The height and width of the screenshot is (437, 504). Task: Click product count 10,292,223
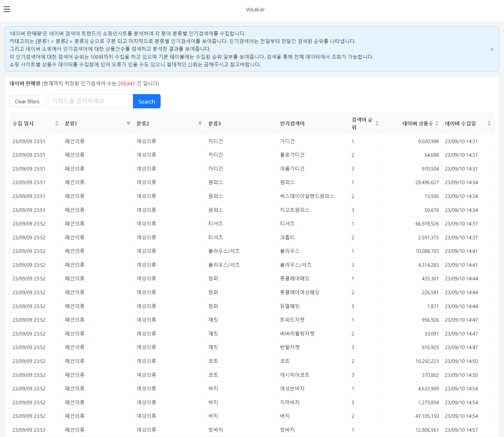(x=427, y=361)
